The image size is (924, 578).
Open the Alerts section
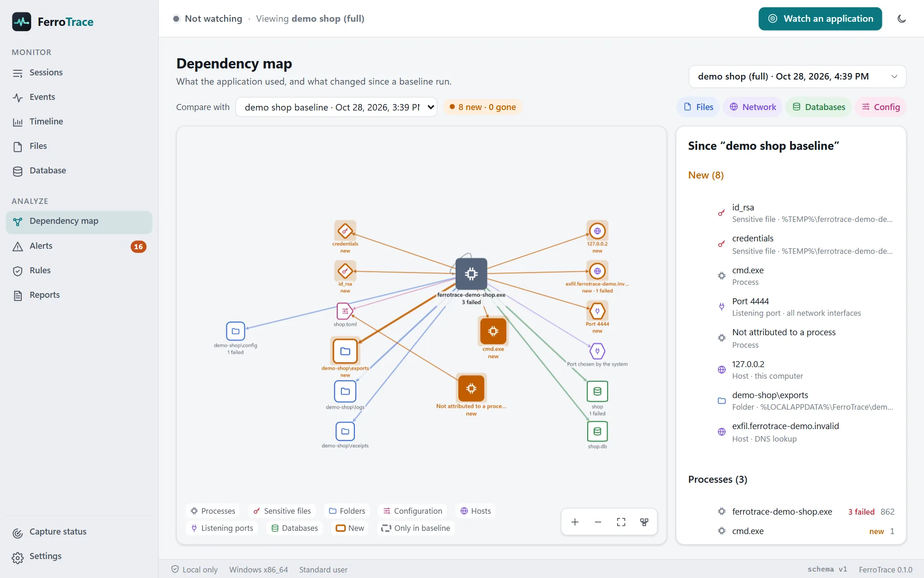pos(79,246)
